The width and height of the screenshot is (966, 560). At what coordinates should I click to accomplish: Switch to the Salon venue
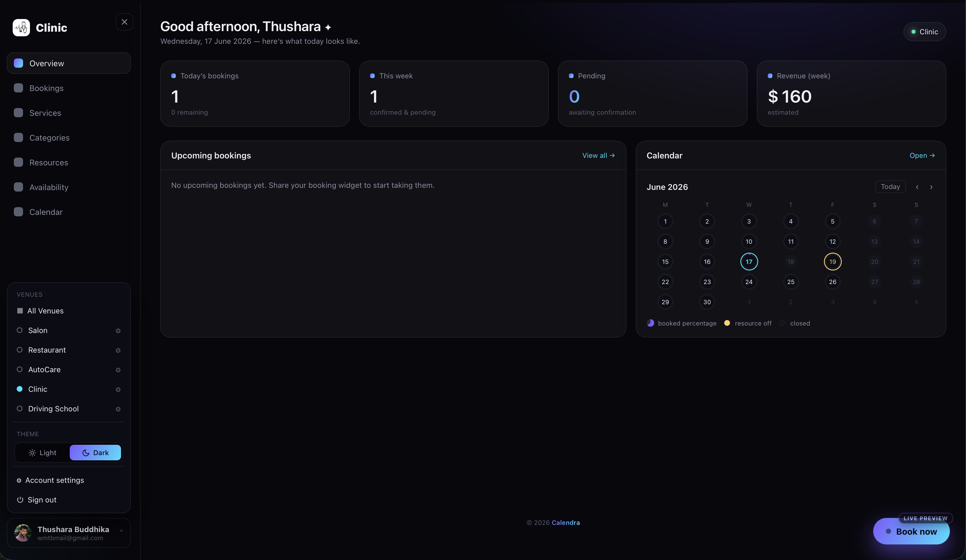[63, 330]
